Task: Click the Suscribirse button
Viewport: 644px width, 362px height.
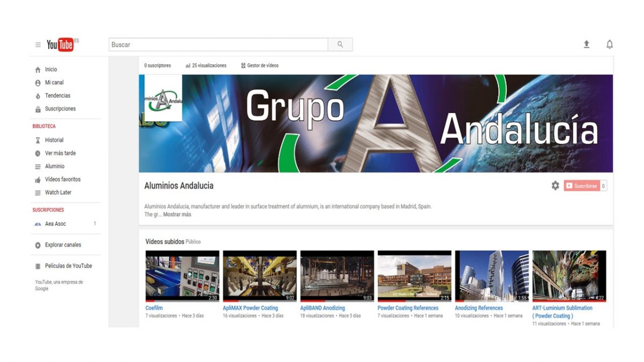Action: [x=582, y=186]
